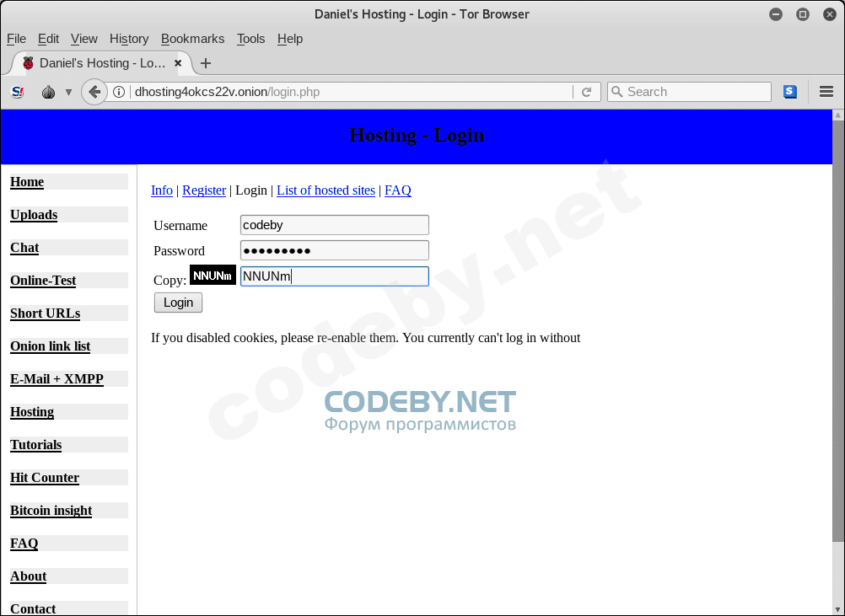Screen dimensions: 845x616
Task: Open the Bookmarks menu
Action: [x=192, y=39]
